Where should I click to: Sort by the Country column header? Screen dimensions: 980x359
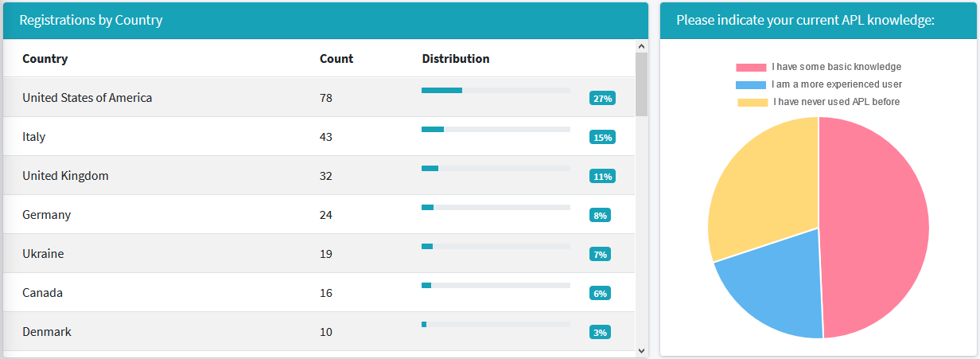45,59
